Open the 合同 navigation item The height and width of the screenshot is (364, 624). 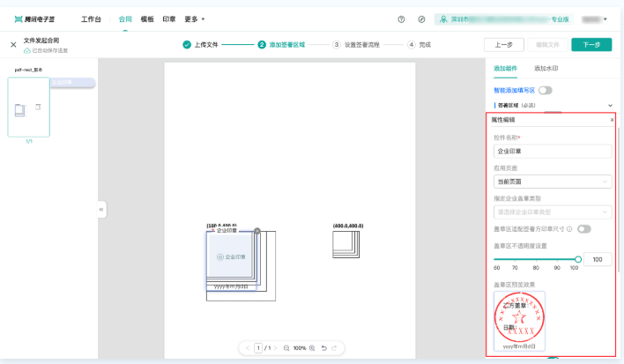click(x=125, y=19)
